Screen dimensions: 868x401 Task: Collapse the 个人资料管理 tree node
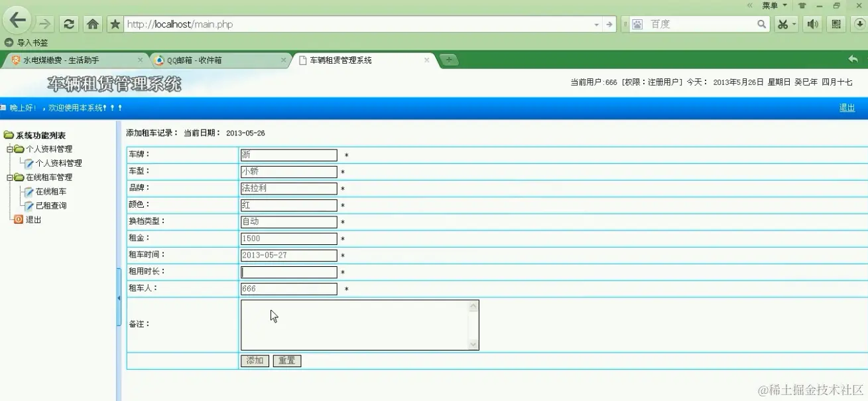coord(9,149)
